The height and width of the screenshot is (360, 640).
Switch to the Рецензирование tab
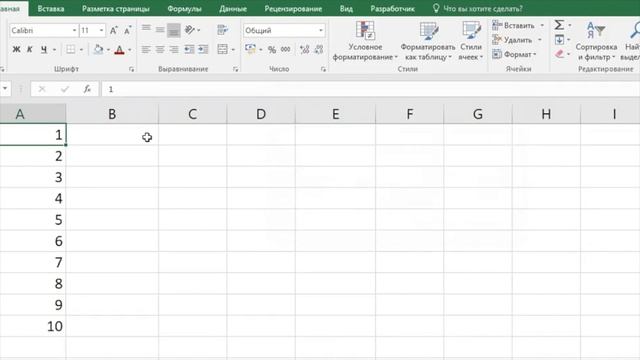pyautogui.click(x=293, y=9)
